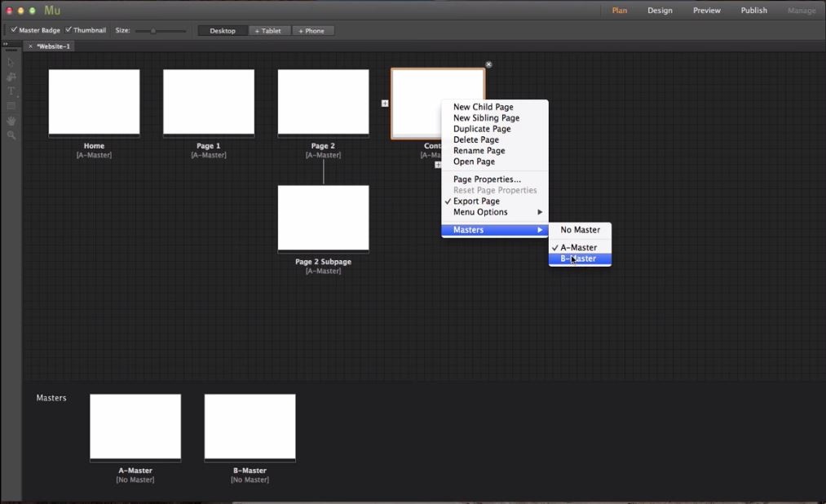Select the Crop tool in toolbar
826x504 pixels.
11,77
